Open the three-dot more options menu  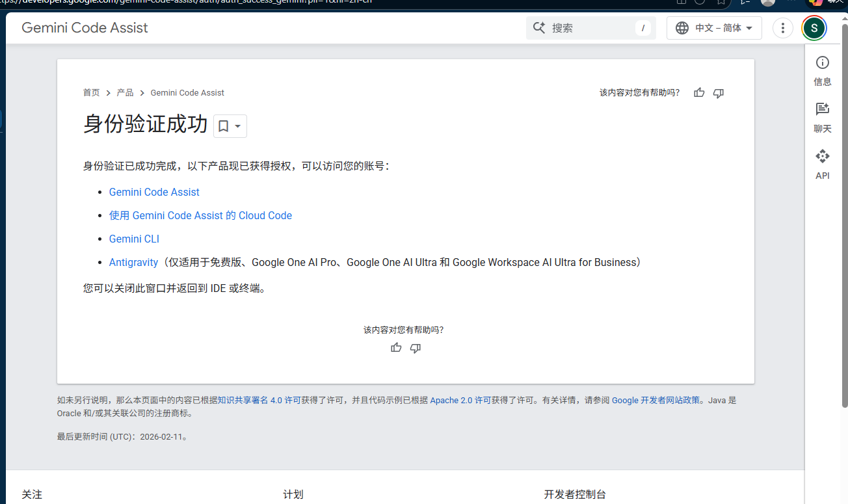[783, 28]
